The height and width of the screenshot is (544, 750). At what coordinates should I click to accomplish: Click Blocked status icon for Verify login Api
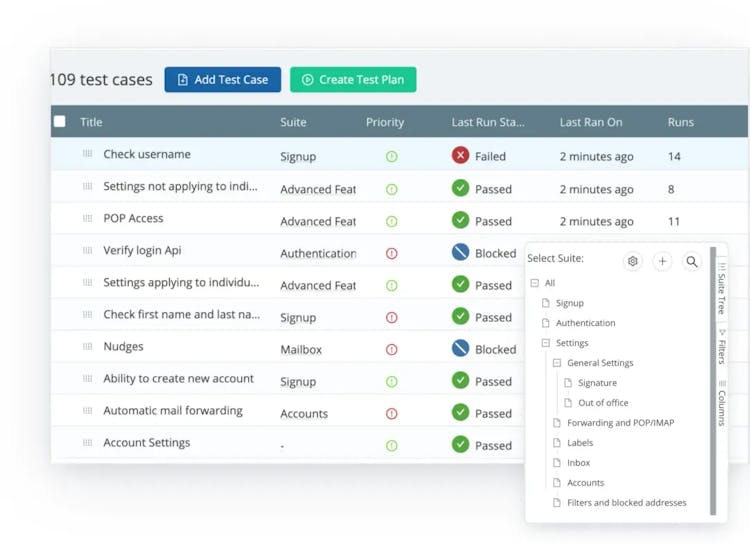(460, 253)
